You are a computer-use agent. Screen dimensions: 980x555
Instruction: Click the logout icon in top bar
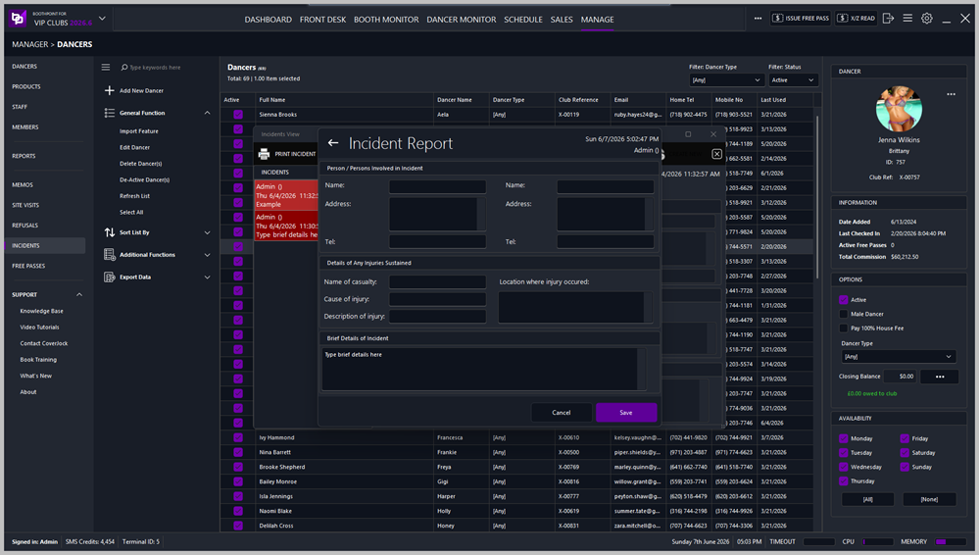(x=888, y=19)
